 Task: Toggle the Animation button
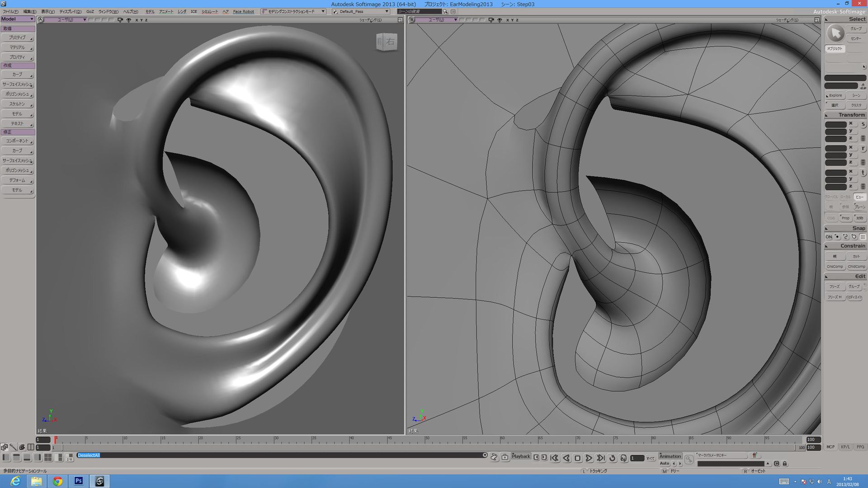(670, 456)
